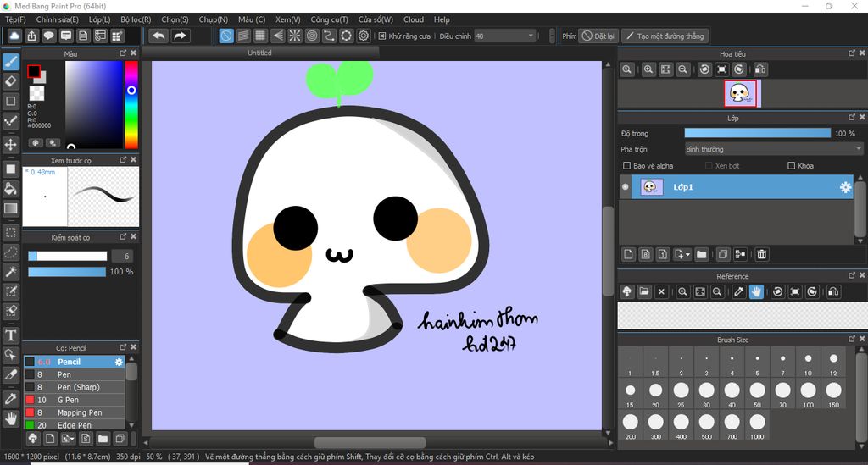Toggle Snap Off mode in toolbar

click(225, 36)
